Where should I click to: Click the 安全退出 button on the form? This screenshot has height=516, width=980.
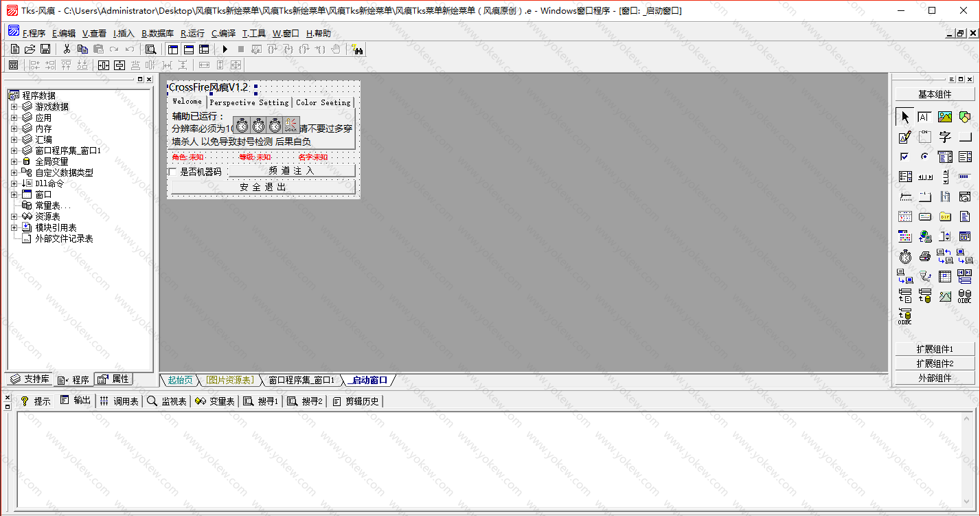pos(262,187)
